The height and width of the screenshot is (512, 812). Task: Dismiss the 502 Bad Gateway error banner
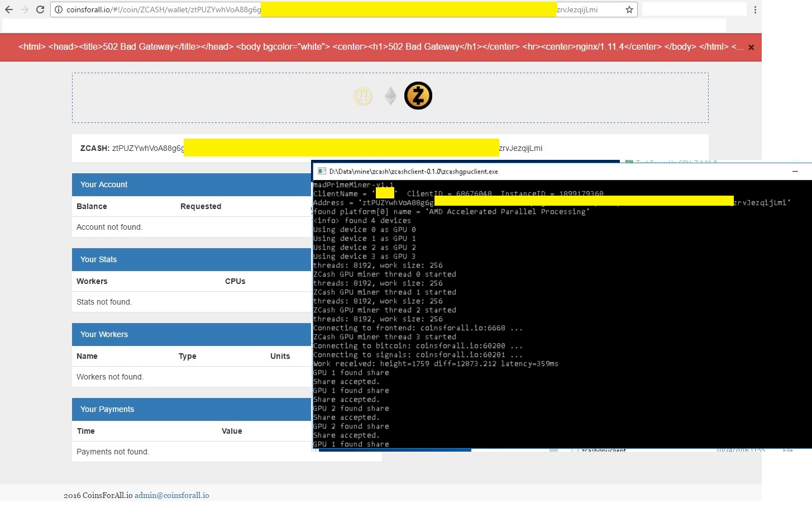pyautogui.click(x=751, y=48)
